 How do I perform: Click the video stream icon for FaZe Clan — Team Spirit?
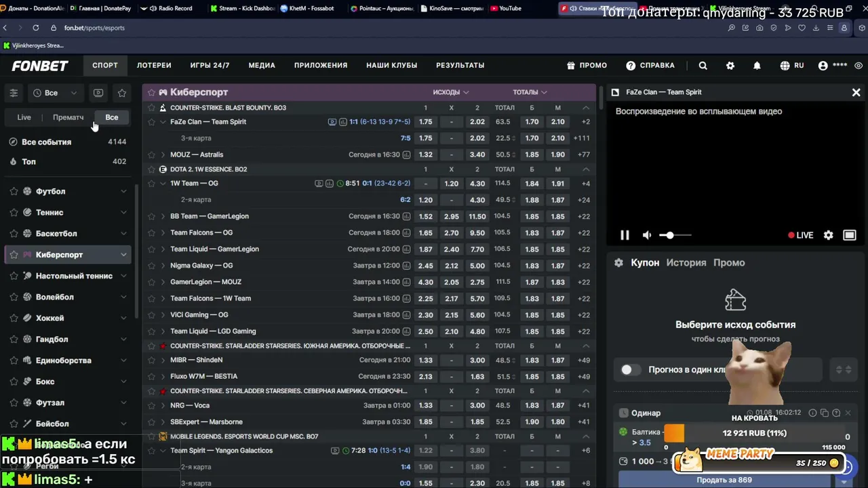[332, 122]
